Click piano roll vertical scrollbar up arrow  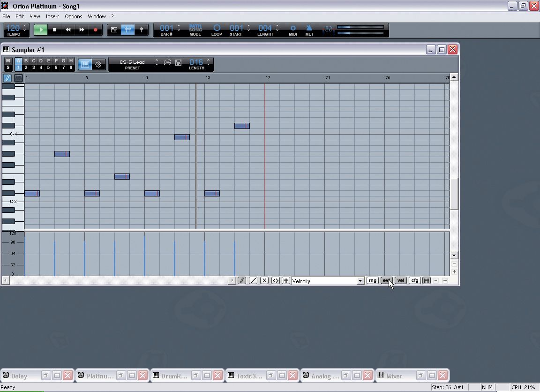tap(454, 77)
